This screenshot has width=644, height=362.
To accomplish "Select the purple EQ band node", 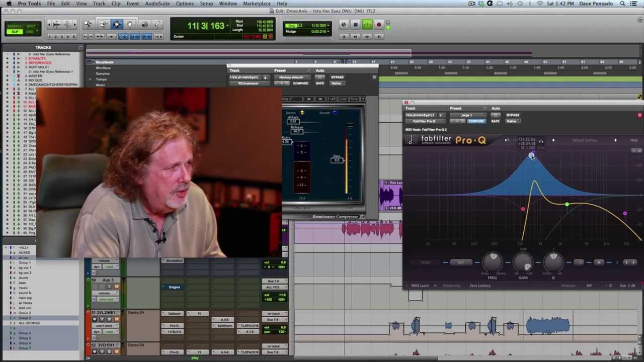I will click(x=625, y=214).
